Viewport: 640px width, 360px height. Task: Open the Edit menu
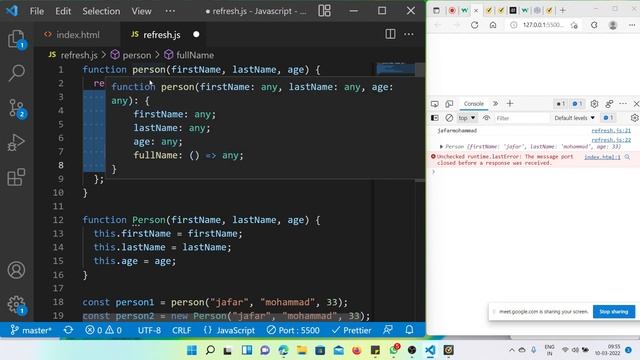tap(63, 11)
